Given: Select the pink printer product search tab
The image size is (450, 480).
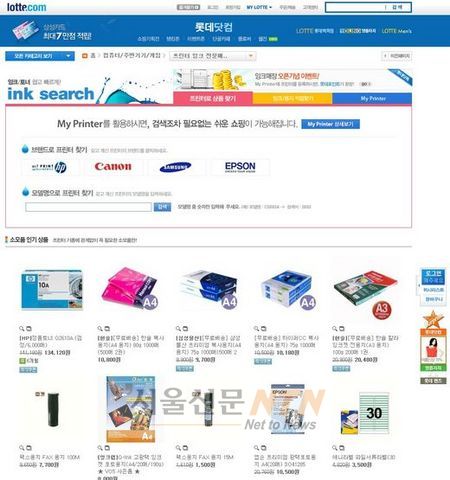Looking at the screenshot, I should coord(213,99).
